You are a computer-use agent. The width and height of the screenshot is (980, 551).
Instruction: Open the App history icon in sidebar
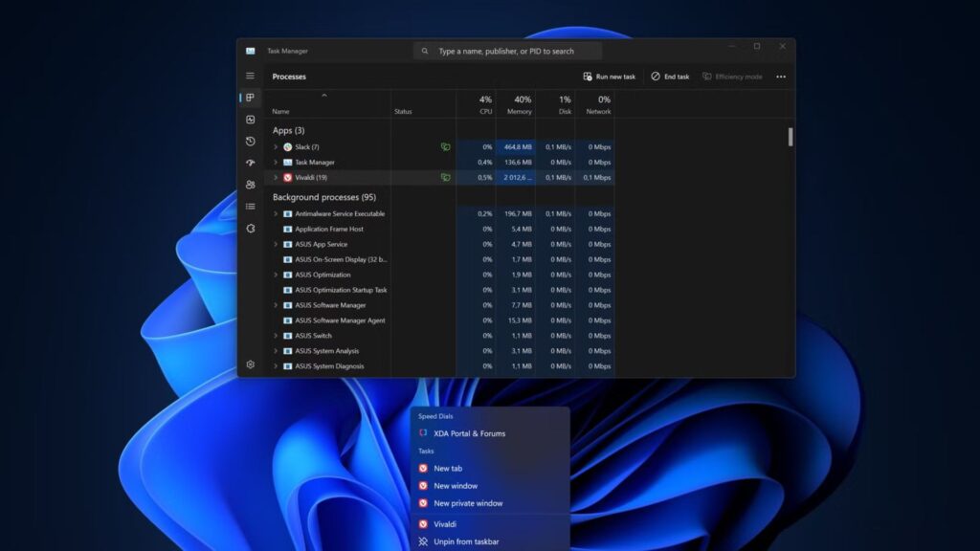(250, 142)
